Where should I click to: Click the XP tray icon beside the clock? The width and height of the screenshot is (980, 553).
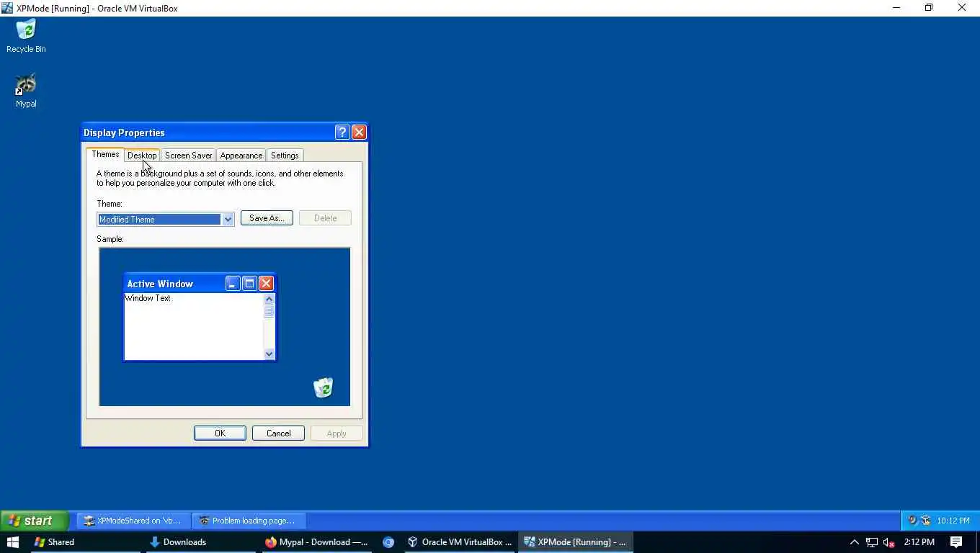point(926,521)
